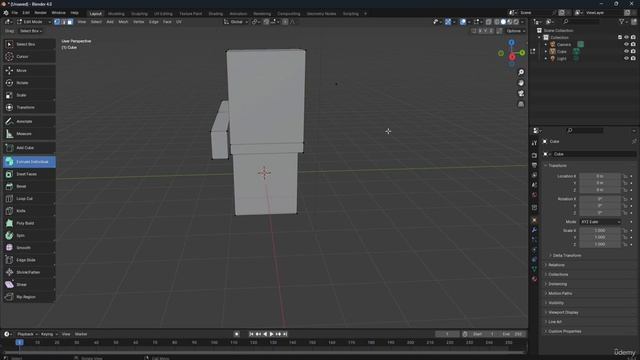This screenshot has width=640, height=360.
Task: Open the Modifiers wrench properties tab
Action: tap(534, 230)
